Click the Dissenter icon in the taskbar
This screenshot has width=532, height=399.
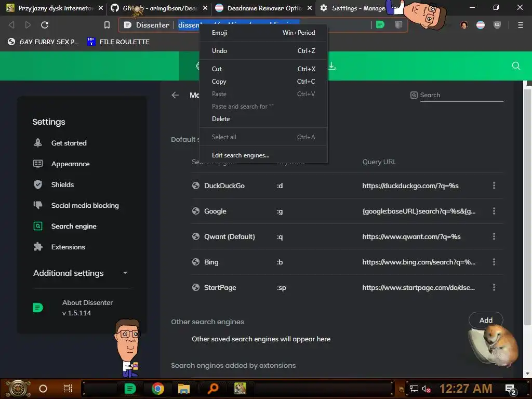coord(130,389)
